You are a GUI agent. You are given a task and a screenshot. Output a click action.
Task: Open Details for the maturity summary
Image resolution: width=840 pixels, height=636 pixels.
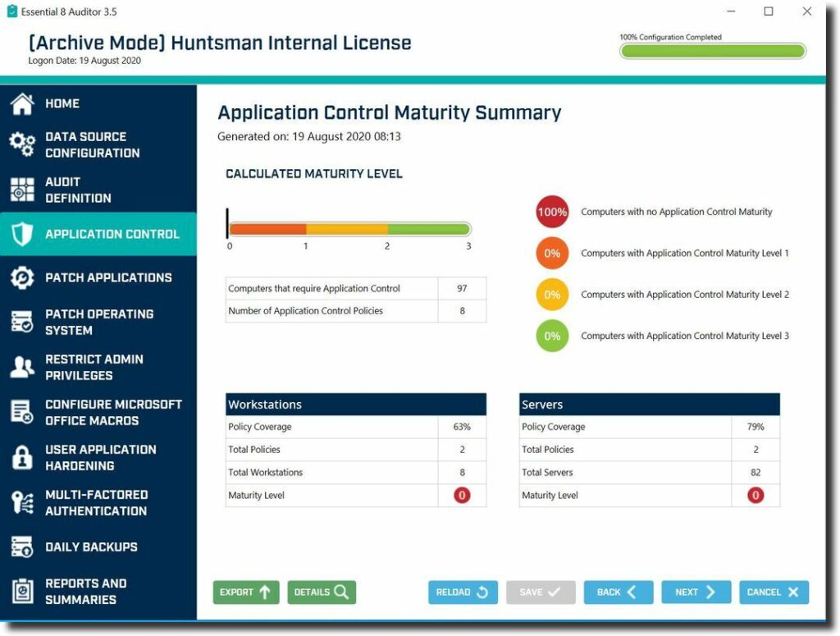point(322,592)
